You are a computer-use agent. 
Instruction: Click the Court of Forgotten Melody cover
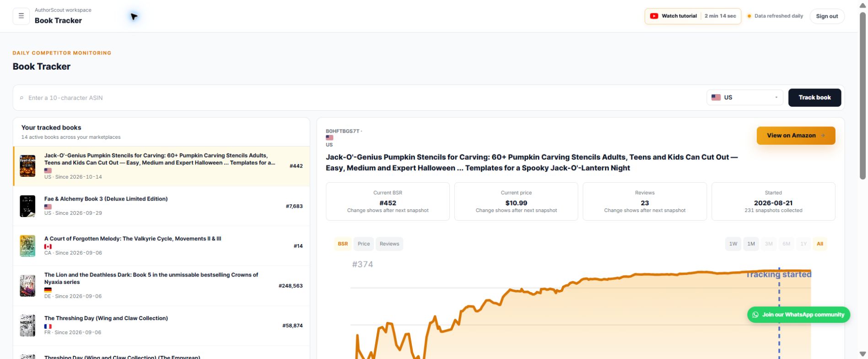[x=27, y=246]
